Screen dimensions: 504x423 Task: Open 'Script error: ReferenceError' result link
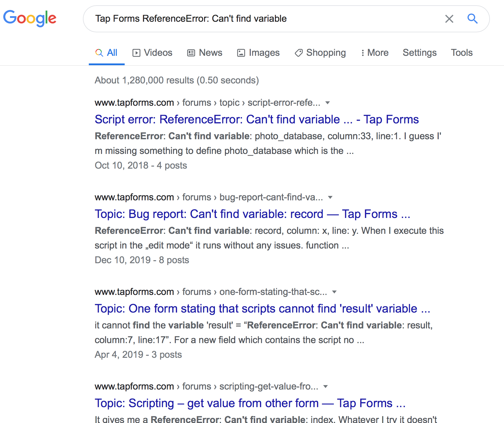pyautogui.click(x=256, y=120)
